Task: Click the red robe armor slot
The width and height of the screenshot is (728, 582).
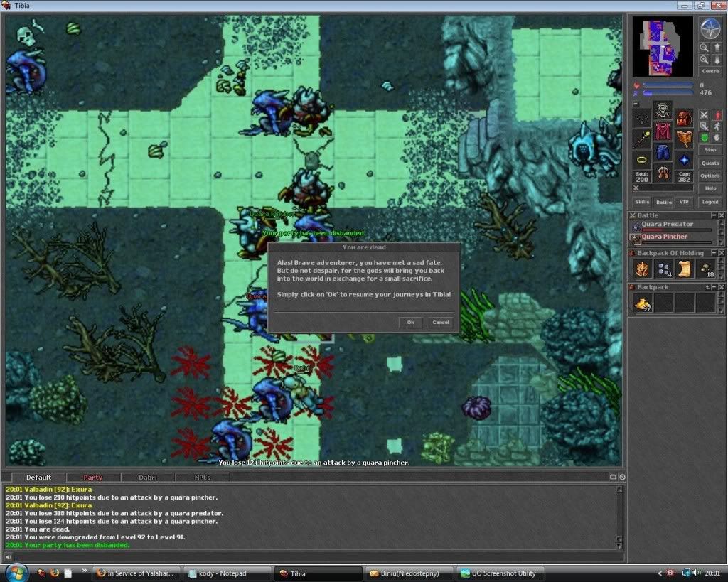Action: coord(663,131)
